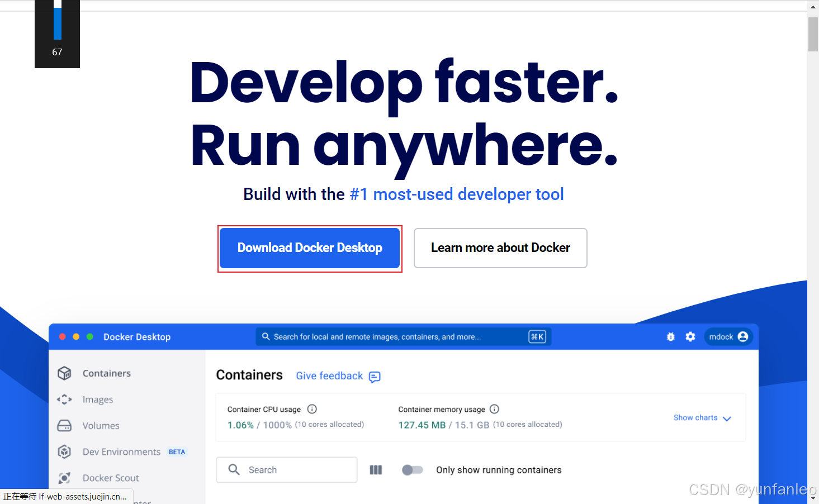
Task: Click the Docker Desktop title text
Action: (137, 337)
